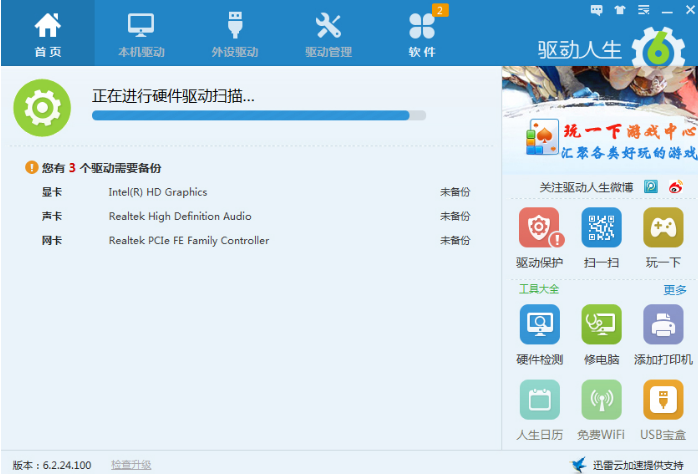Image resolution: width=698 pixels, height=474 pixels.
Task: Click the 添加打印机 add printer icon
Action: tap(663, 326)
